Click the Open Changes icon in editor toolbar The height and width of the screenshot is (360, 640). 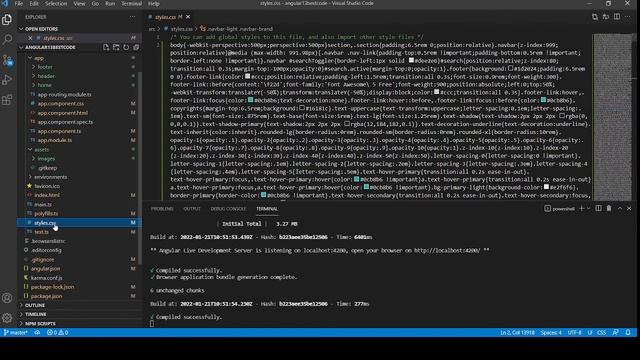pos(595,17)
